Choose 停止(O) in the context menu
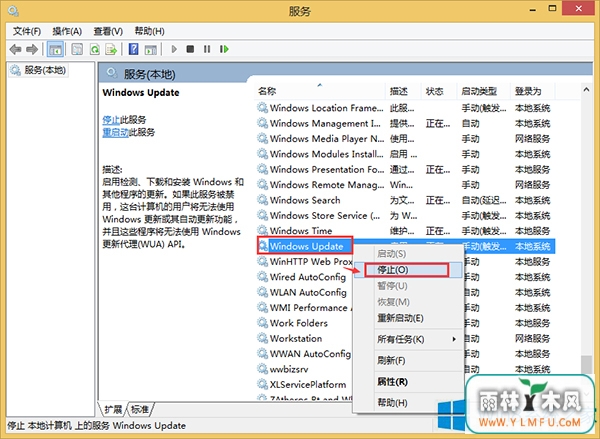Viewport: 600px width, 439px height. [408, 270]
